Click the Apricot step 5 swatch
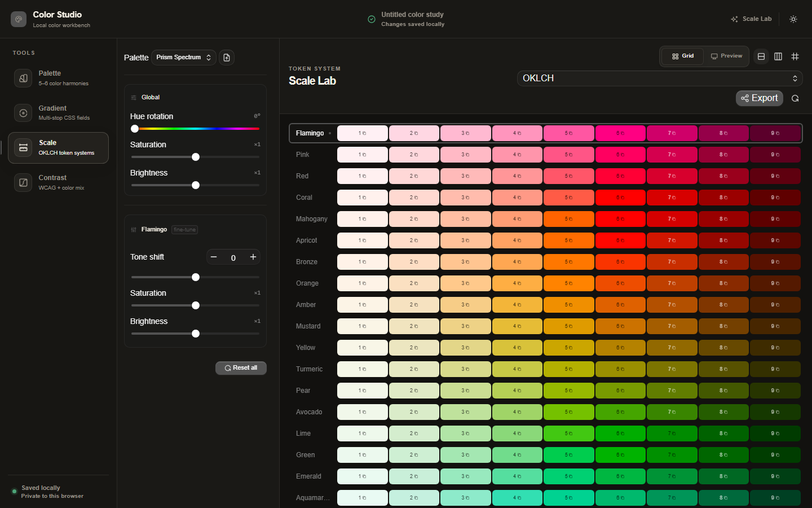 tap(569, 240)
